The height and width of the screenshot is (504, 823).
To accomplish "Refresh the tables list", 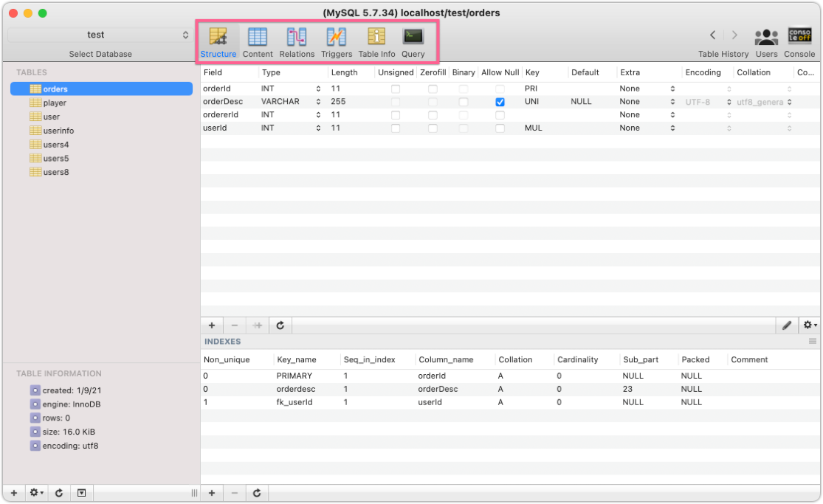I will point(59,493).
